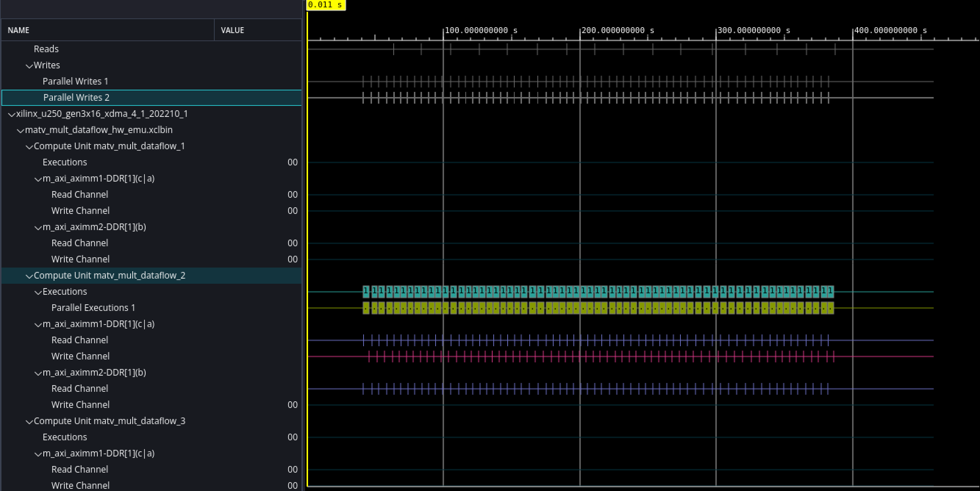Viewport: 980px width, 491px height.
Task: Collapse m_axi_aximm1-DDR[1](c|a) under dataflow_1
Action: [x=37, y=179]
